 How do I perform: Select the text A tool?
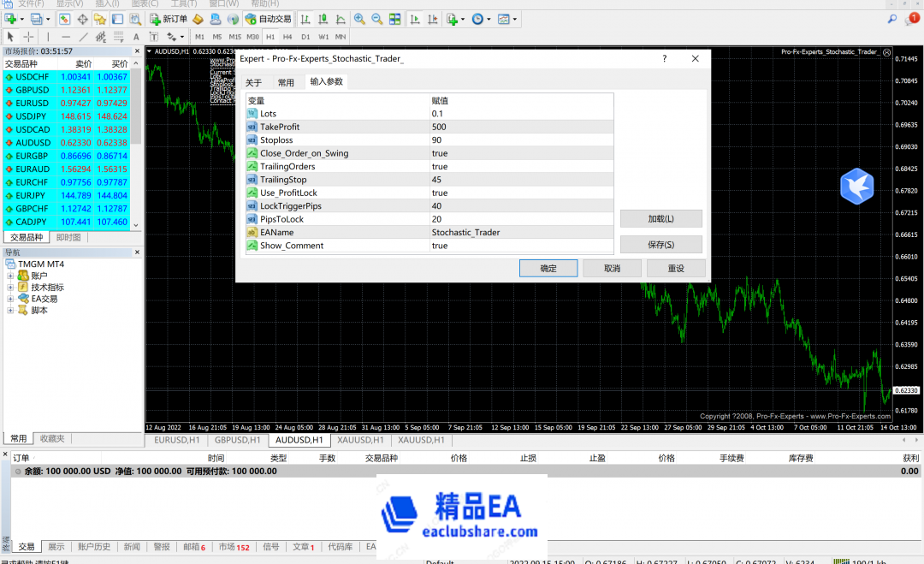click(x=136, y=37)
